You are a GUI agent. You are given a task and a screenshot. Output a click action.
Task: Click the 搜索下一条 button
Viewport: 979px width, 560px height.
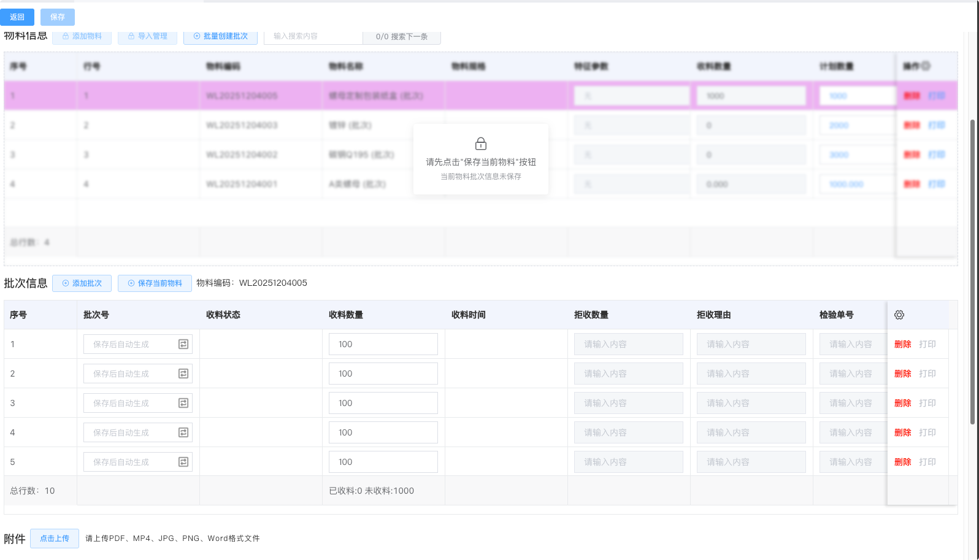[x=402, y=37]
